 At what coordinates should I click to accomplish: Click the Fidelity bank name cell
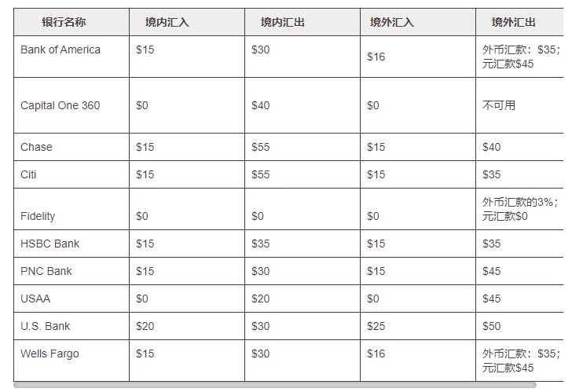(71, 209)
